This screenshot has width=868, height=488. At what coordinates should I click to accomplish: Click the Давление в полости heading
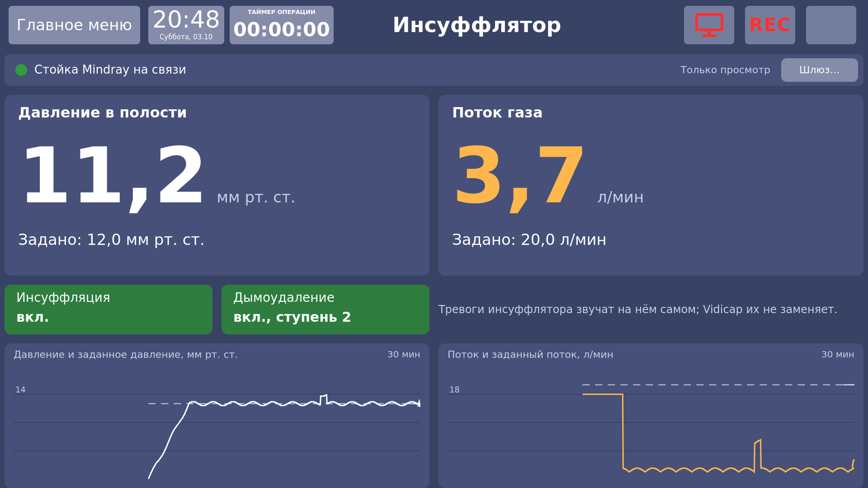[103, 113]
